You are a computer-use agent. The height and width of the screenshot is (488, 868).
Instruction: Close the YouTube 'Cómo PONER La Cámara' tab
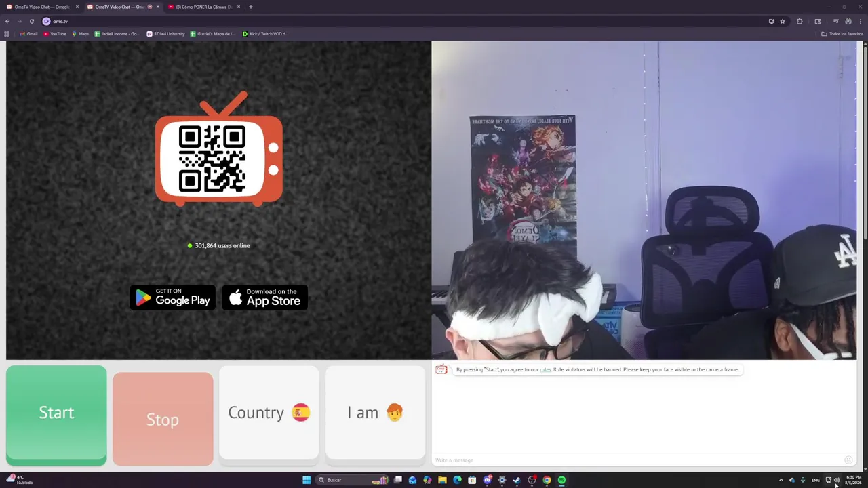238,7
